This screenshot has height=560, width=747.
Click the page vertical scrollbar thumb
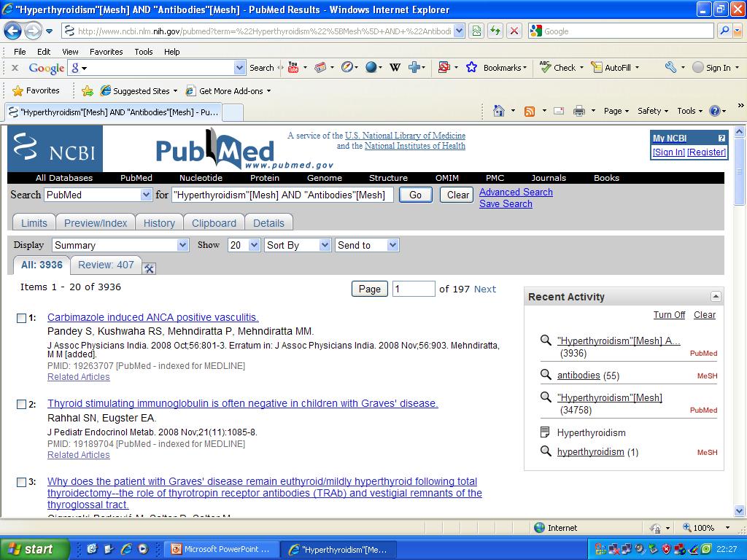[740, 171]
